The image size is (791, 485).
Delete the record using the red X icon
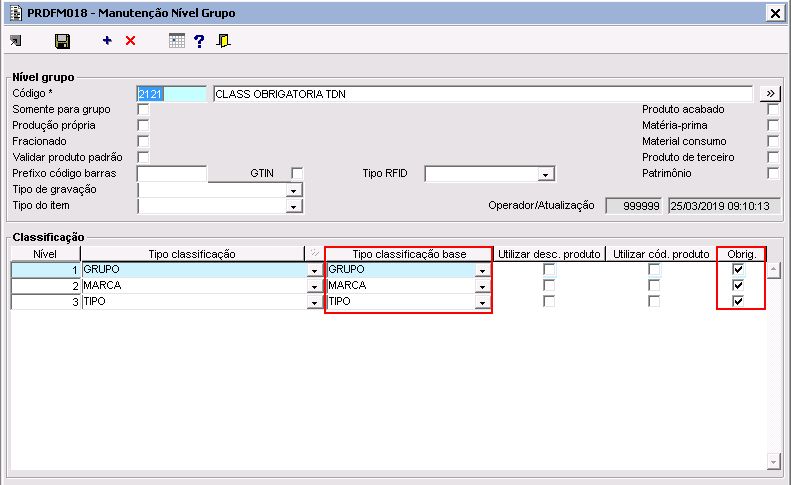(x=130, y=40)
